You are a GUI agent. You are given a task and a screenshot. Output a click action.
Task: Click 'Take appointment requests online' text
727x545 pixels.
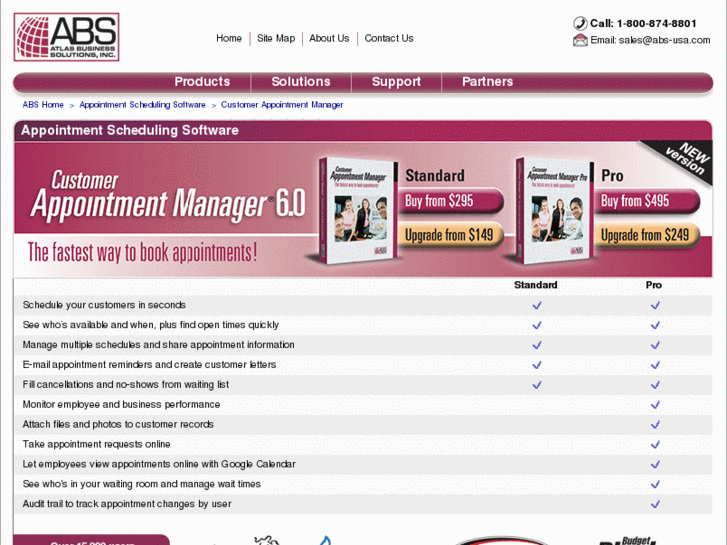coord(96,444)
